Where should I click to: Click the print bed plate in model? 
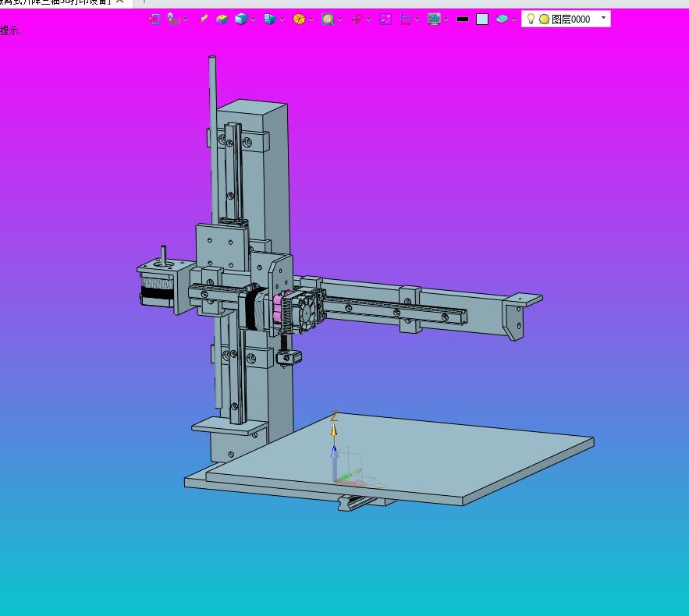pyautogui.click(x=400, y=457)
